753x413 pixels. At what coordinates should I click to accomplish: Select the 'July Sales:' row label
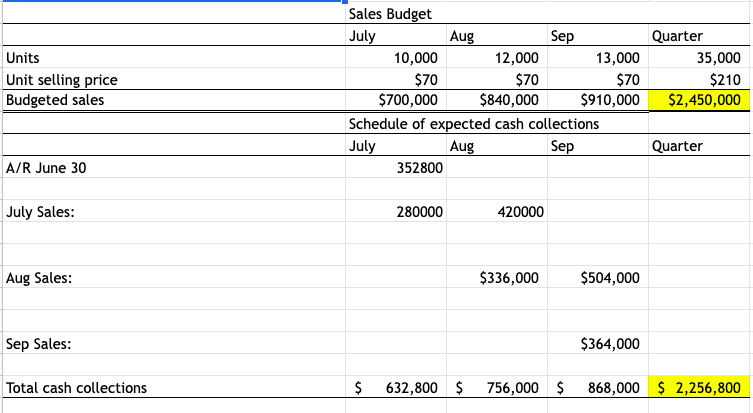click(40, 212)
